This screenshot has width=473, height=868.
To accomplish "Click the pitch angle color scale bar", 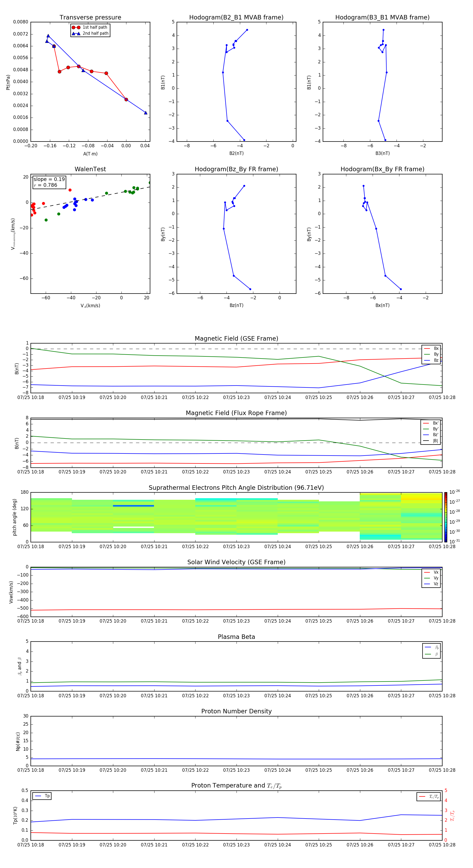I will (x=446, y=517).
